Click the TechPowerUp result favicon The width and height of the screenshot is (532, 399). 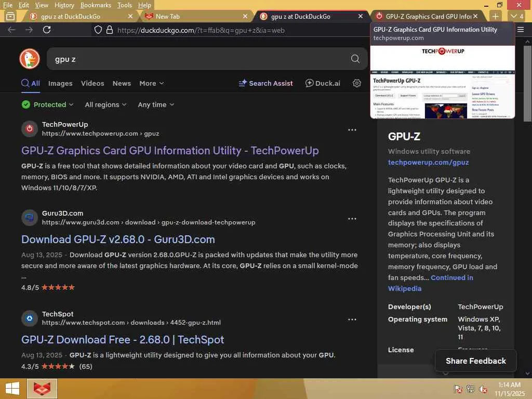point(30,129)
